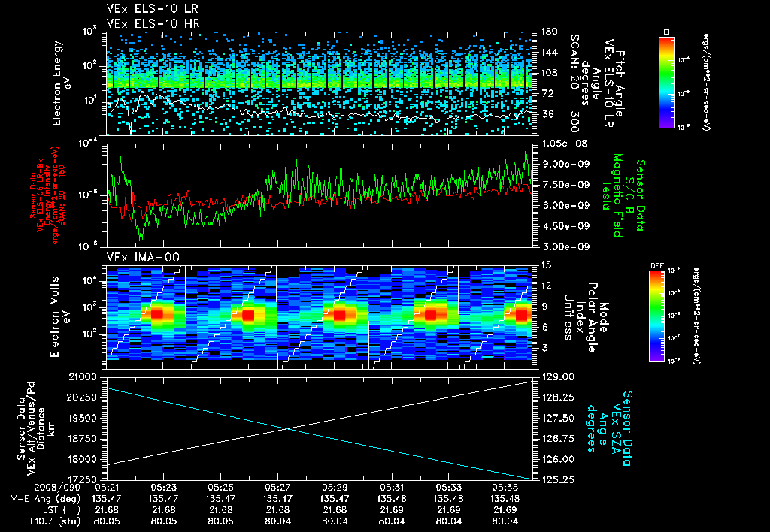Click the IMA red intensity peak near 05:29
The width and height of the screenshot is (770, 532).
339,315
